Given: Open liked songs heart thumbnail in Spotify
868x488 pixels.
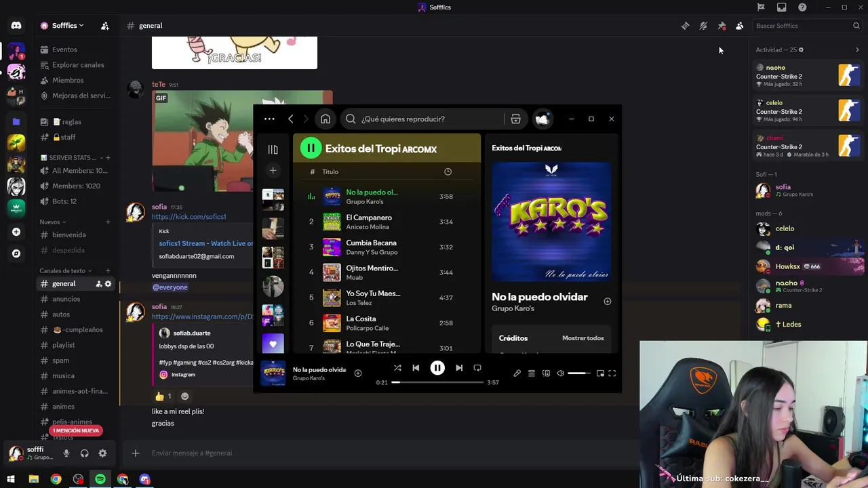Looking at the screenshot, I should pos(273,344).
